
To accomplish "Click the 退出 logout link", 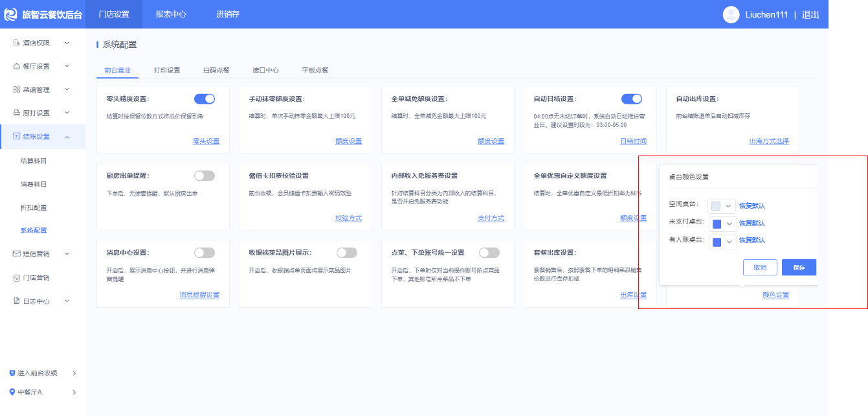I will [x=810, y=15].
